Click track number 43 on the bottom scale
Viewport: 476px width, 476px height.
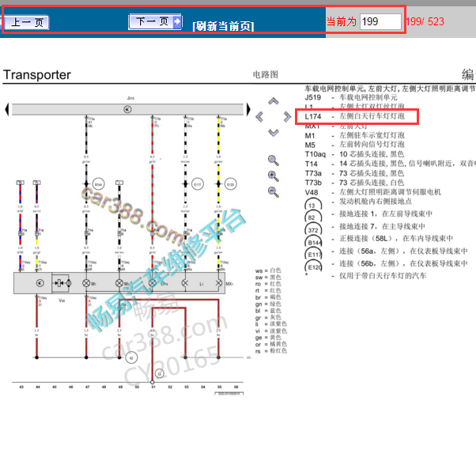click(21, 387)
